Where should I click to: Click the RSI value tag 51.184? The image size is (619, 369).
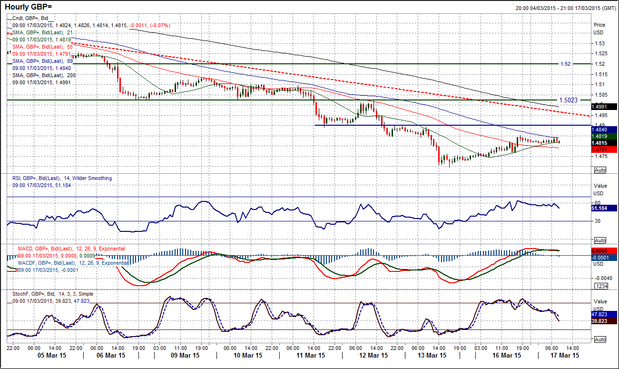604,208
